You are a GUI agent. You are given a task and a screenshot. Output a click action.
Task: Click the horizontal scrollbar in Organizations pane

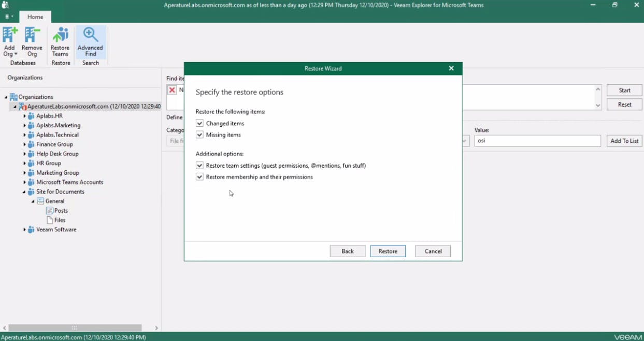click(75, 328)
